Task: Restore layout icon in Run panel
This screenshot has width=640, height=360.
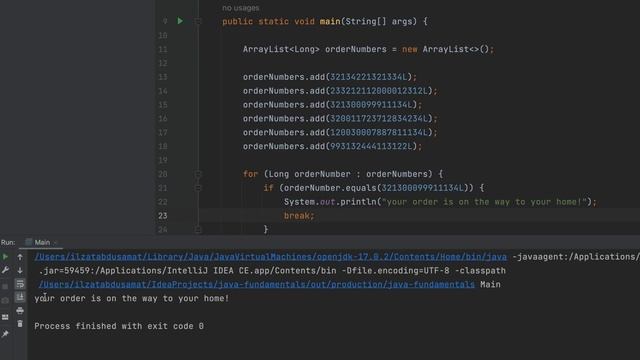Action: [5, 317]
